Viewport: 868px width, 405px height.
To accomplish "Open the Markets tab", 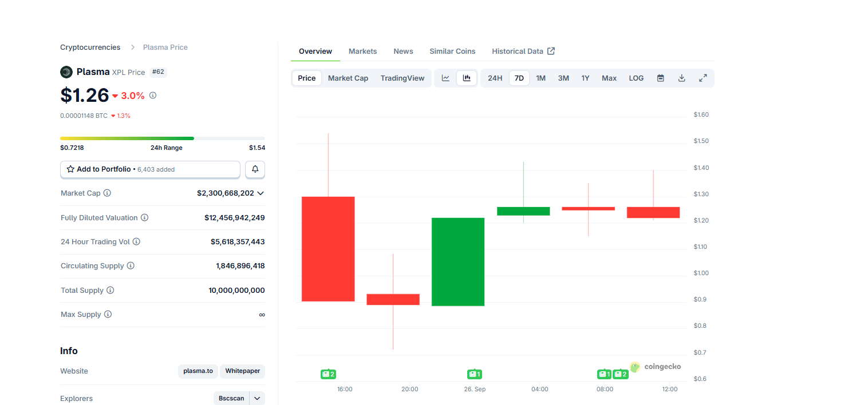I will 362,51.
